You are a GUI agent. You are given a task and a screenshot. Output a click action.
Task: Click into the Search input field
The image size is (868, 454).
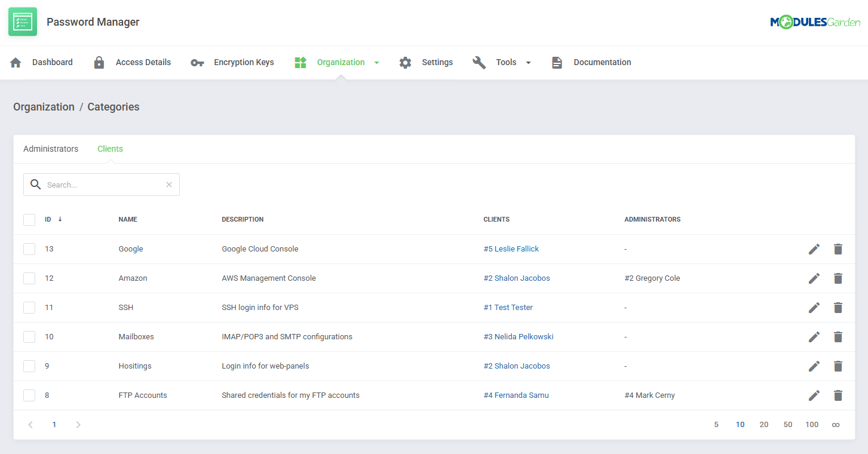click(102, 185)
